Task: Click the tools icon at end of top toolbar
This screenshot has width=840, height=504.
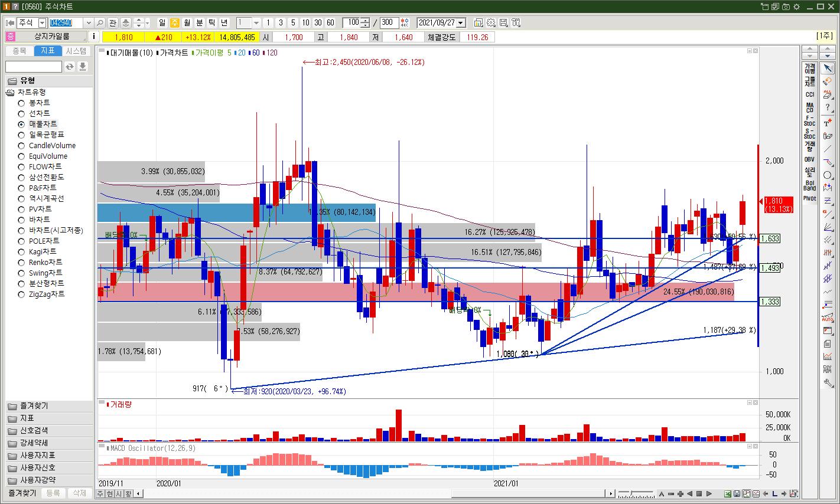Action: 516,22
